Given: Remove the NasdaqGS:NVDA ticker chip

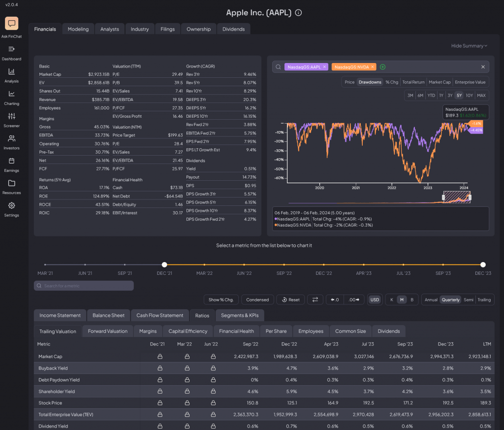Looking at the screenshot, I should point(373,67).
